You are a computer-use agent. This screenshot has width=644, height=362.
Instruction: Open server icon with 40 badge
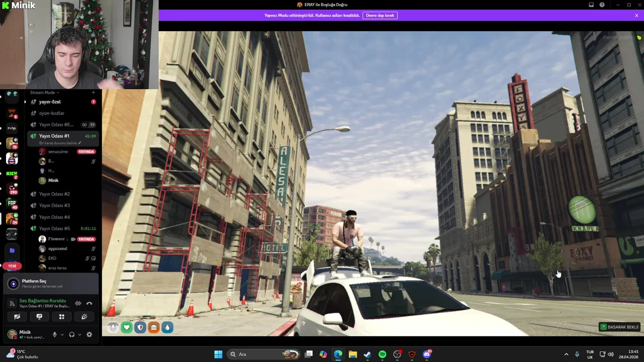pos(12,203)
